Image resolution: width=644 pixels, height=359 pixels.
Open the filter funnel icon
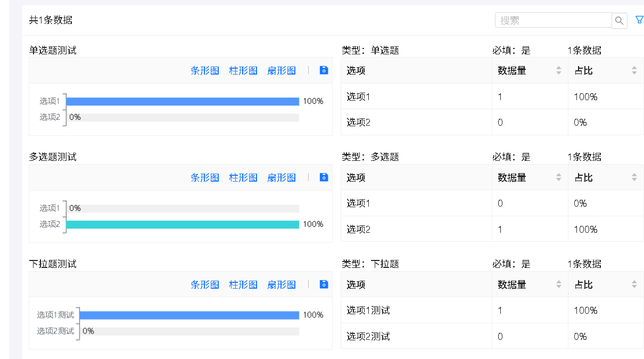[x=640, y=20]
